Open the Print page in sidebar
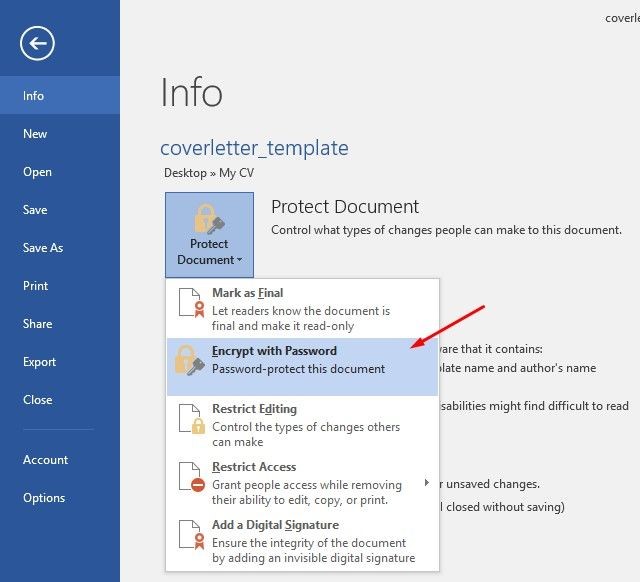Viewport: 640px width, 582px height. [x=36, y=286]
